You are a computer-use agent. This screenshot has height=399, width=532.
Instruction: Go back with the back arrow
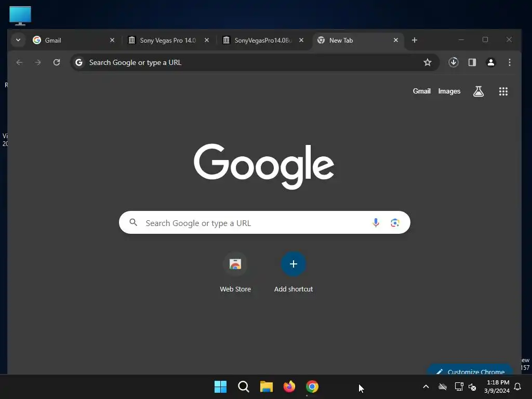19,62
